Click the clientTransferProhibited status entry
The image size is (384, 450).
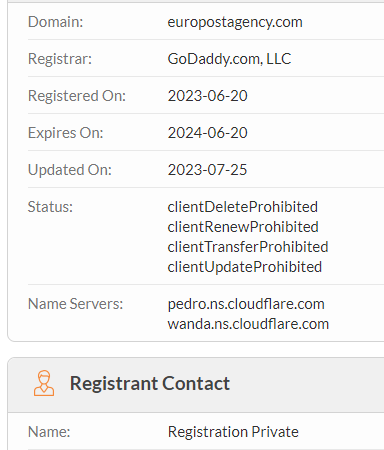point(248,247)
